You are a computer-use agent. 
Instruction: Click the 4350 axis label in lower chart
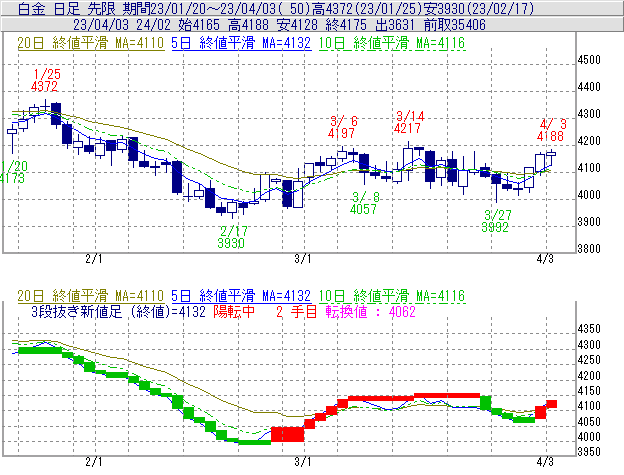point(589,329)
